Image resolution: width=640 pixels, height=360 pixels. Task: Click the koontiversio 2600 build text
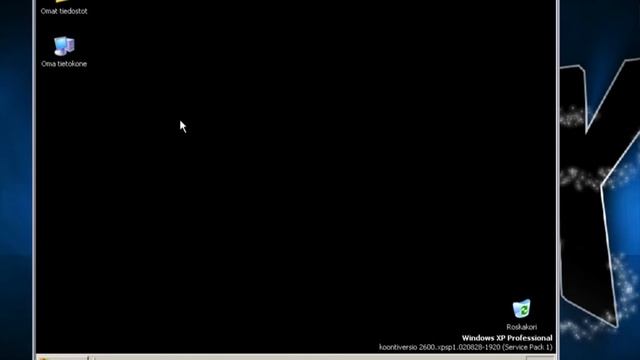click(x=466, y=347)
